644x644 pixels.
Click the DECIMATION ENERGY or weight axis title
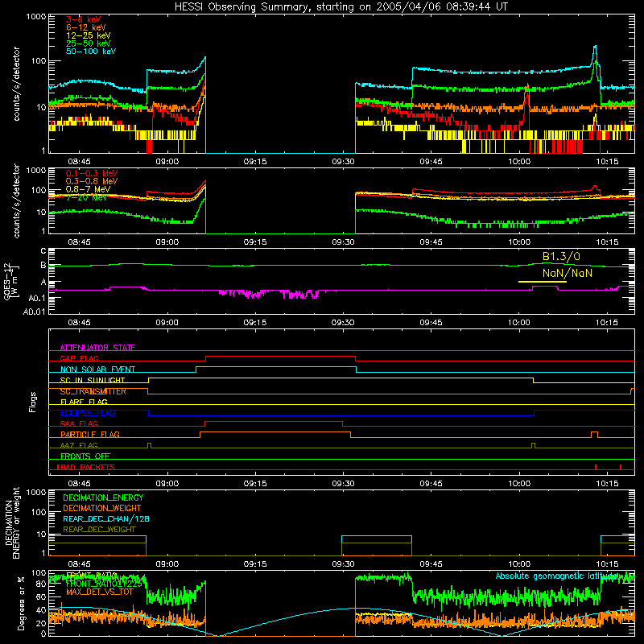pyautogui.click(x=12, y=523)
